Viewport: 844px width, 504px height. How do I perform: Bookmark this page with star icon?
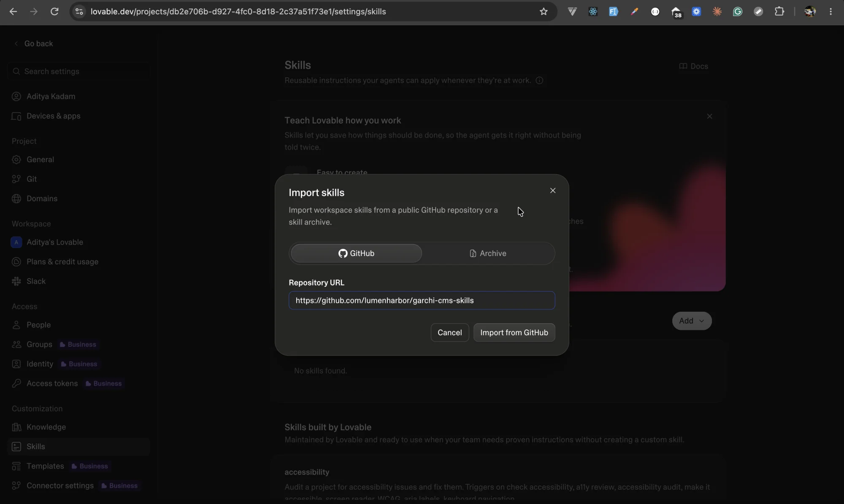click(x=544, y=11)
